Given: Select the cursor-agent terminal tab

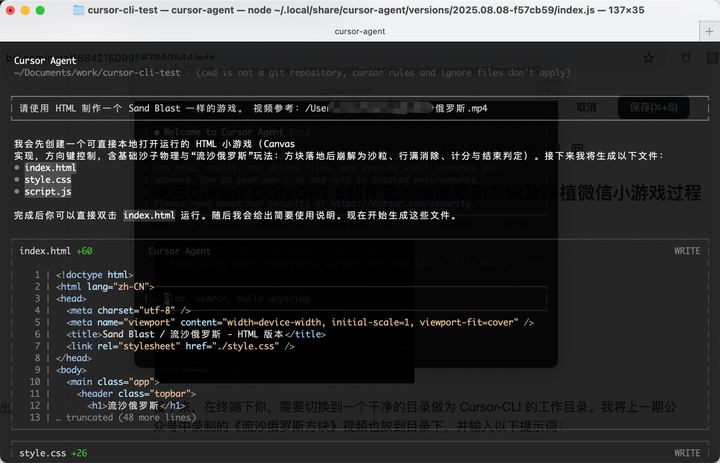Looking at the screenshot, I should (360, 31).
